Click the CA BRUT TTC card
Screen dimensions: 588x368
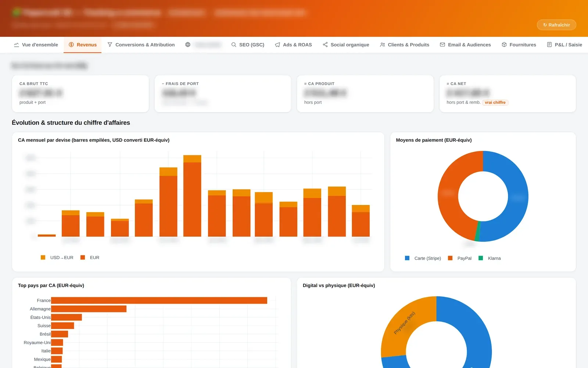80,94
